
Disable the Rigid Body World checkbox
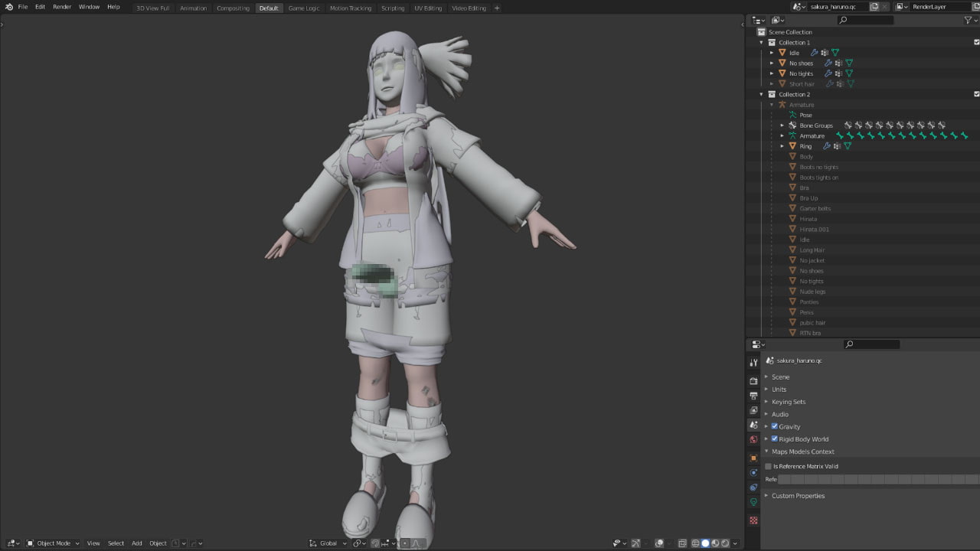775,439
